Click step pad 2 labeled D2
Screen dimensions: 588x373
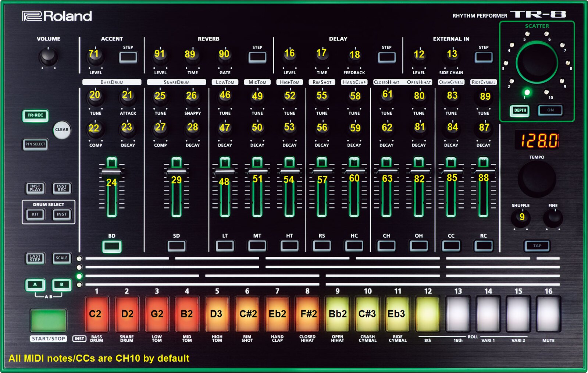click(x=126, y=314)
